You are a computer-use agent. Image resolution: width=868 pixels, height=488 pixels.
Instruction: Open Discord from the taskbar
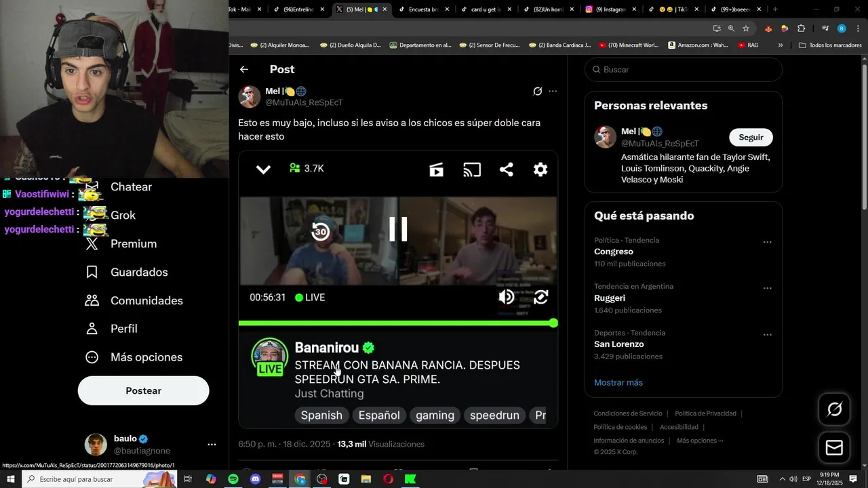255,479
